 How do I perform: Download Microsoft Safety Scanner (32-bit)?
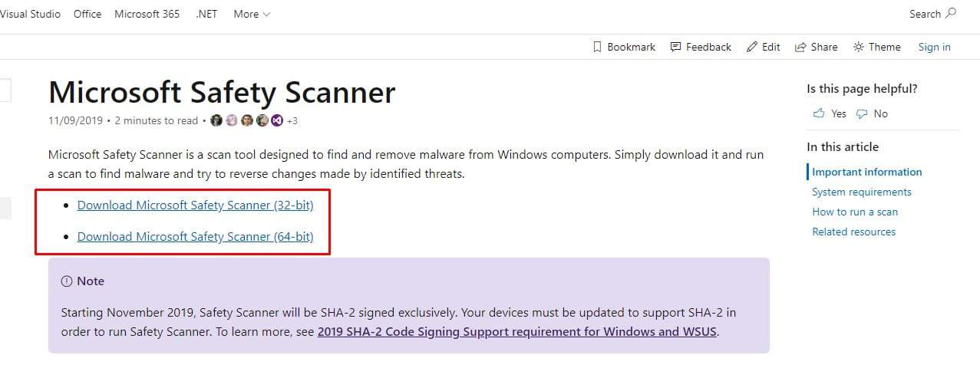195,205
